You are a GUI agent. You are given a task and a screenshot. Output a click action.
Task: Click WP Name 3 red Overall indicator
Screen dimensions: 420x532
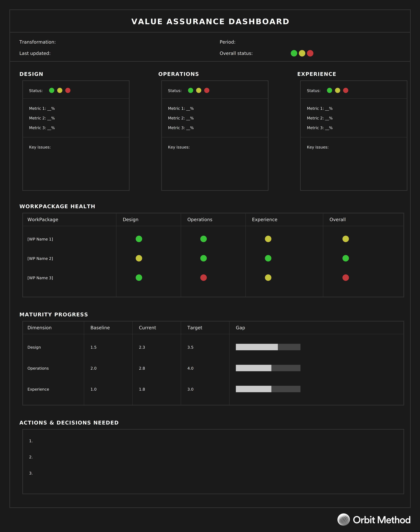(345, 278)
